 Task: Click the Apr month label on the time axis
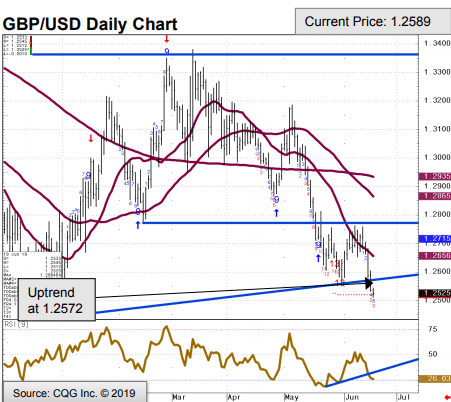pos(234,397)
